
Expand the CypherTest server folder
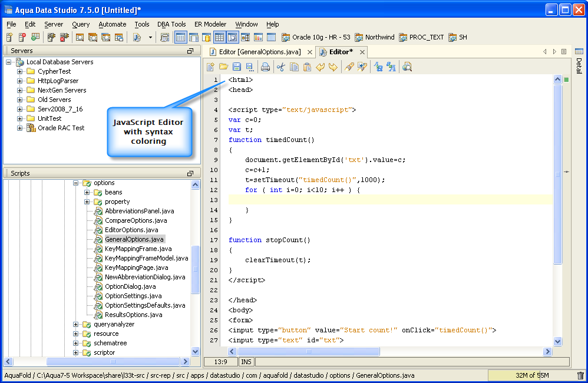pyautogui.click(x=20, y=71)
